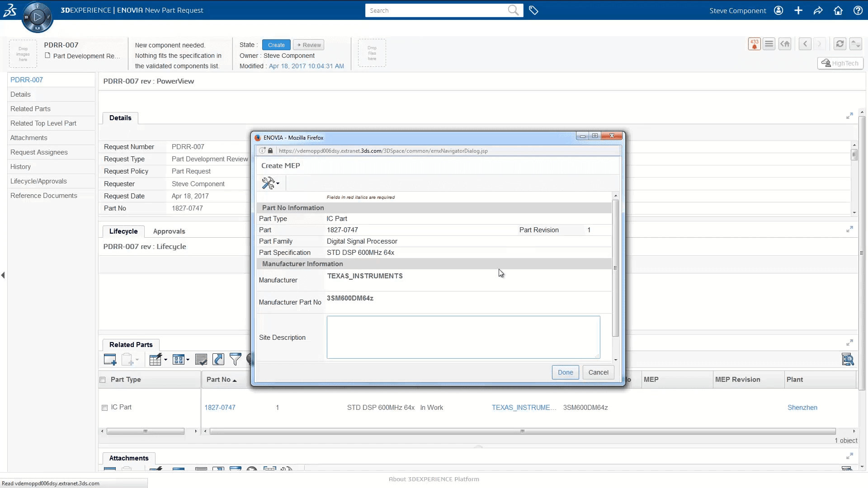Click the back-to-home navigation icon

(785, 44)
